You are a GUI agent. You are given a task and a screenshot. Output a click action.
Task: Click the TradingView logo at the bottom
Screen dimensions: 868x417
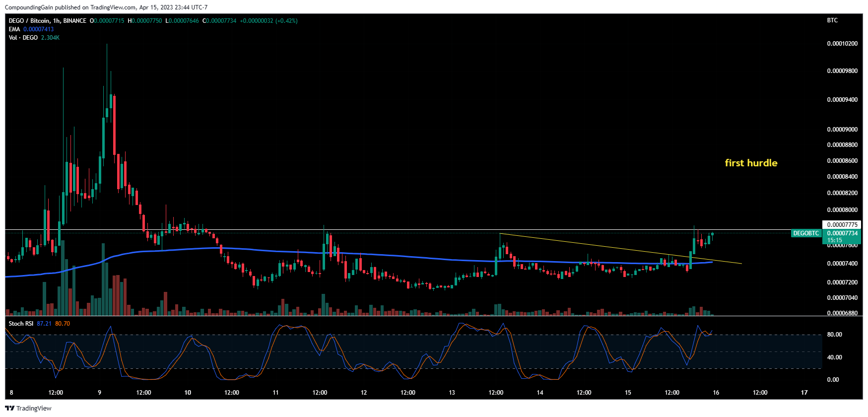pyautogui.click(x=28, y=408)
